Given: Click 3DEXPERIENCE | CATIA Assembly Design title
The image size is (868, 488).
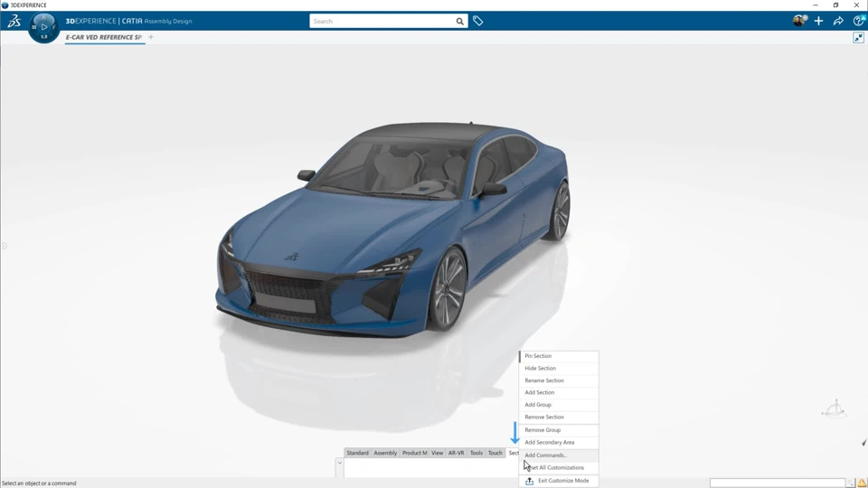Looking at the screenshot, I should [129, 21].
